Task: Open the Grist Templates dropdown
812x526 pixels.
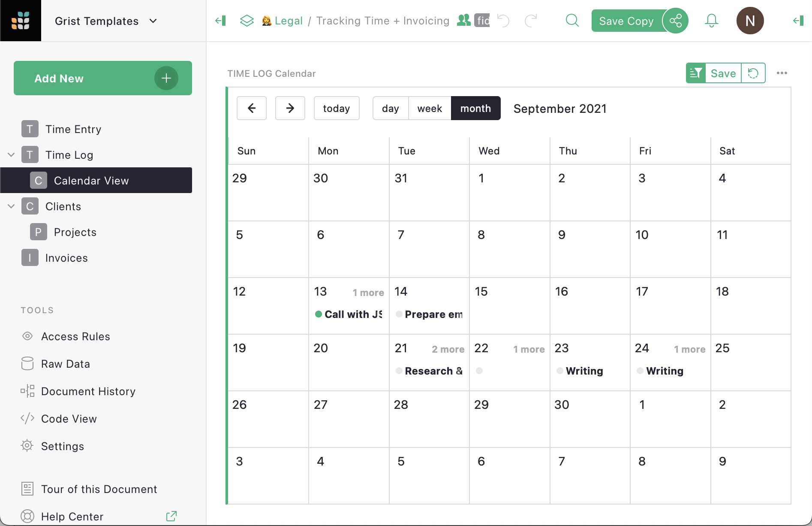Action: point(106,21)
